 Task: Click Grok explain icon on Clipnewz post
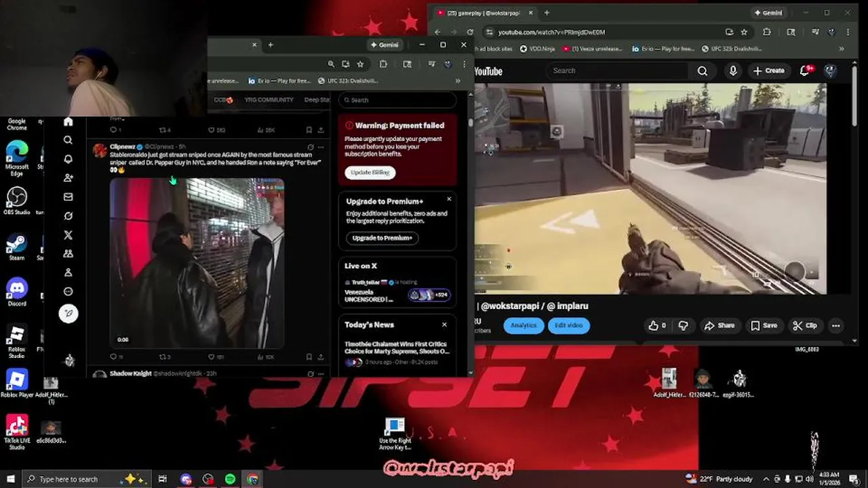tap(311, 146)
